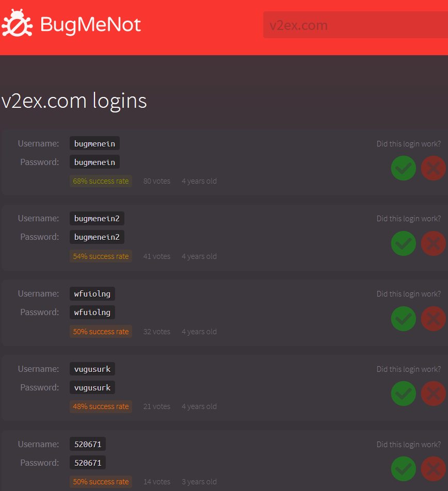
Task: Click red X for vugusurk login
Action: [433, 394]
